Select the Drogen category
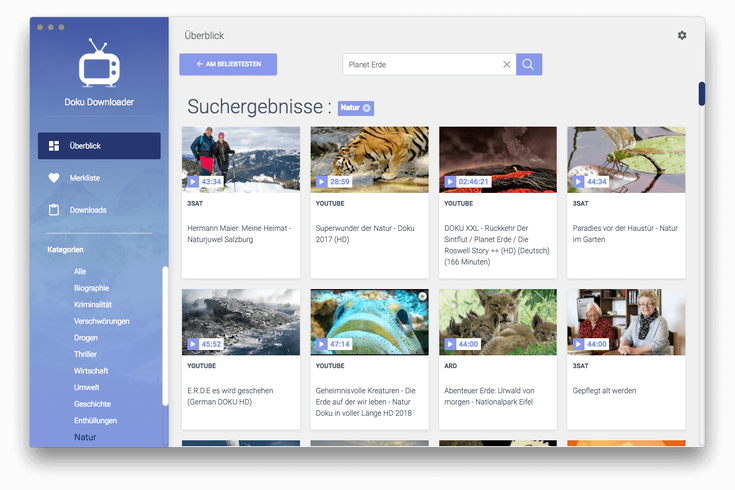Screen dimensions: 735x490 86,338
